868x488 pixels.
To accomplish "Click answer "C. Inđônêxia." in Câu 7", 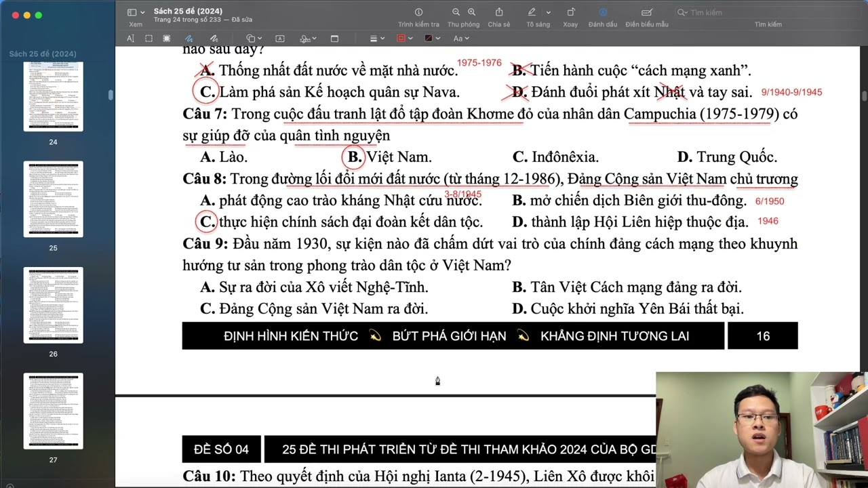I will [555, 157].
